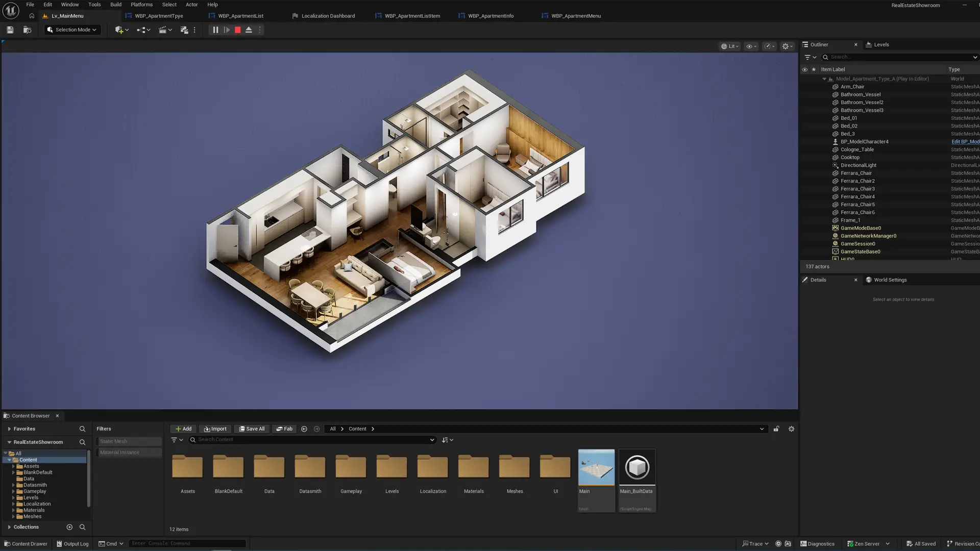Stop the play session with the red button

tap(238, 30)
